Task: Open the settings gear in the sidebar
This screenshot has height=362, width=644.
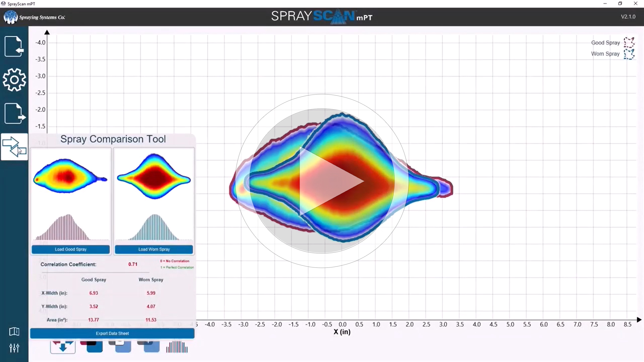Action: click(x=14, y=80)
